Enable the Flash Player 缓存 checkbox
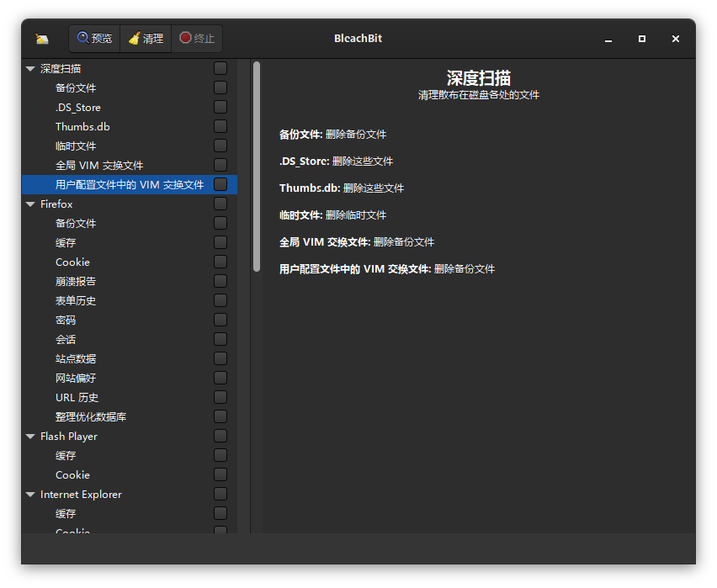 pyautogui.click(x=220, y=454)
